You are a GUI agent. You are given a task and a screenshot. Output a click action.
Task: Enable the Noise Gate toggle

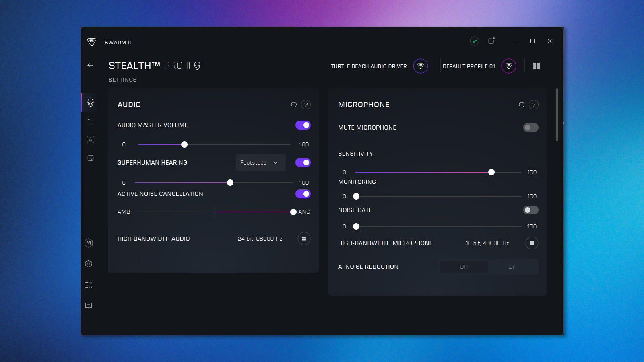[531, 210]
